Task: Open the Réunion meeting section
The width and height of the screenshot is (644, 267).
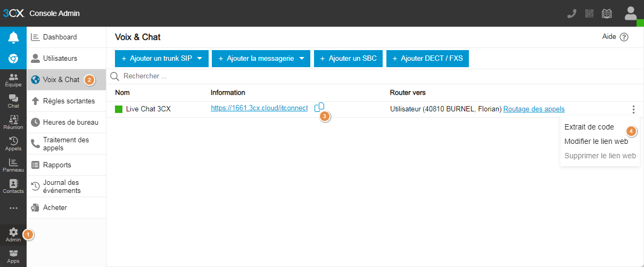Action: [x=13, y=123]
